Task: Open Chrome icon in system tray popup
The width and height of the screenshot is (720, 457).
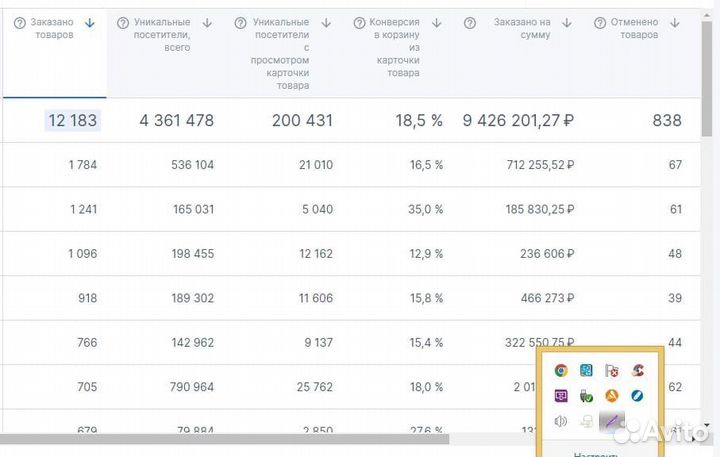Action: pyautogui.click(x=561, y=371)
